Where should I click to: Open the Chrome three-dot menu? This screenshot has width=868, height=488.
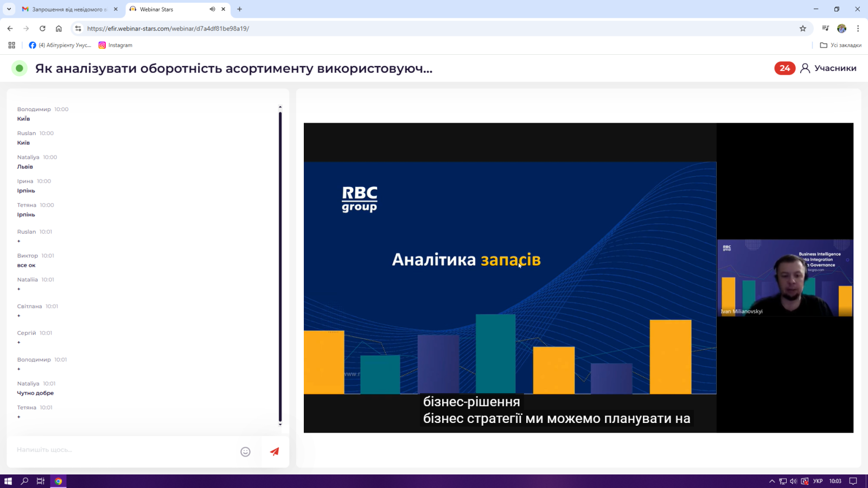[x=858, y=28]
